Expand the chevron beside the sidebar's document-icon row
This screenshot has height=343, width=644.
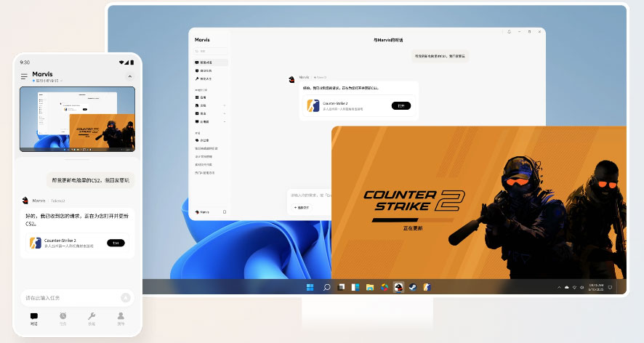(225, 105)
